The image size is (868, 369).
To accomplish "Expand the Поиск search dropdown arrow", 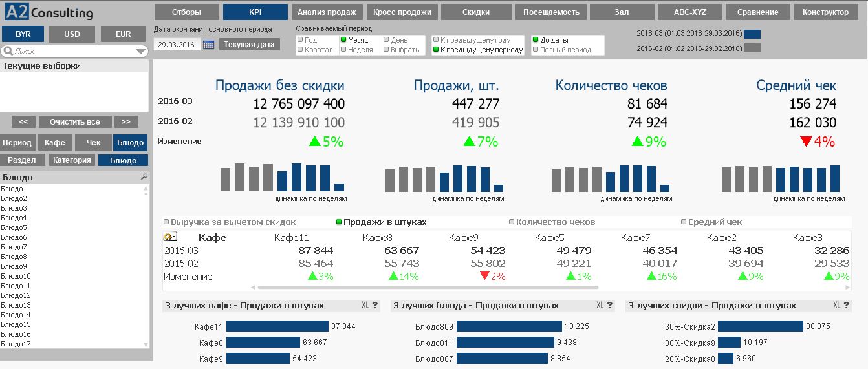I will pos(142,52).
